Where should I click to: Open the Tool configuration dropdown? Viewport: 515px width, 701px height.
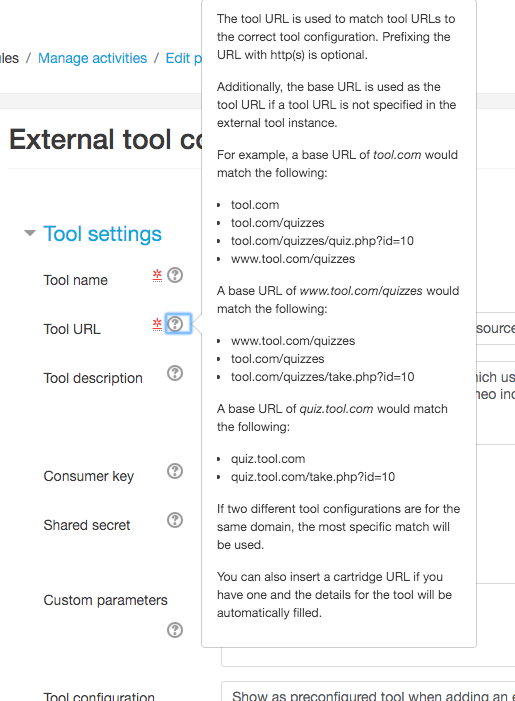pyautogui.click(x=368, y=692)
